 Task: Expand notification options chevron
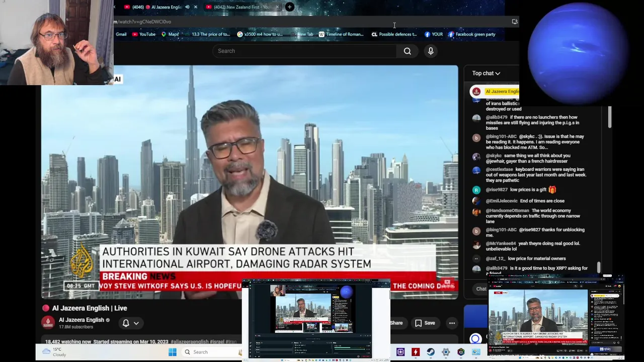pyautogui.click(x=136, y=323)
